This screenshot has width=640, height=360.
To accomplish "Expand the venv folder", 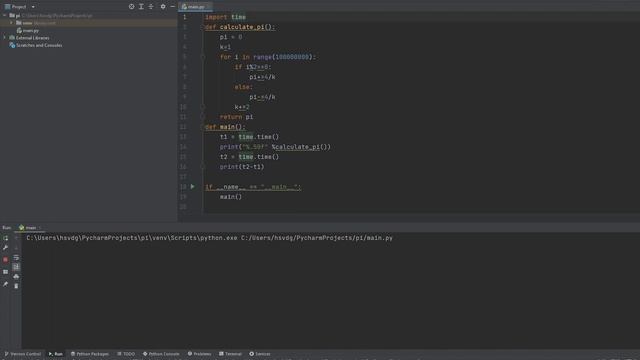I will pos(11,23).
